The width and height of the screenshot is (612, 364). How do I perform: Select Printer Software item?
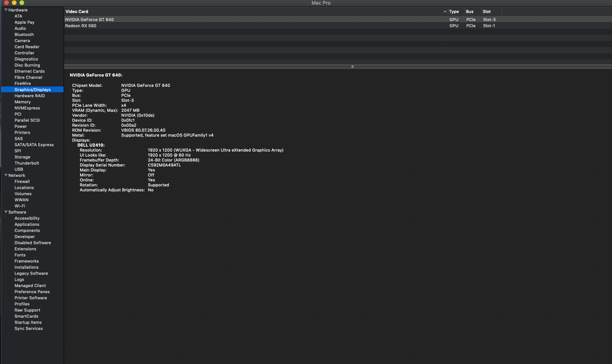(x=31, y=298)
